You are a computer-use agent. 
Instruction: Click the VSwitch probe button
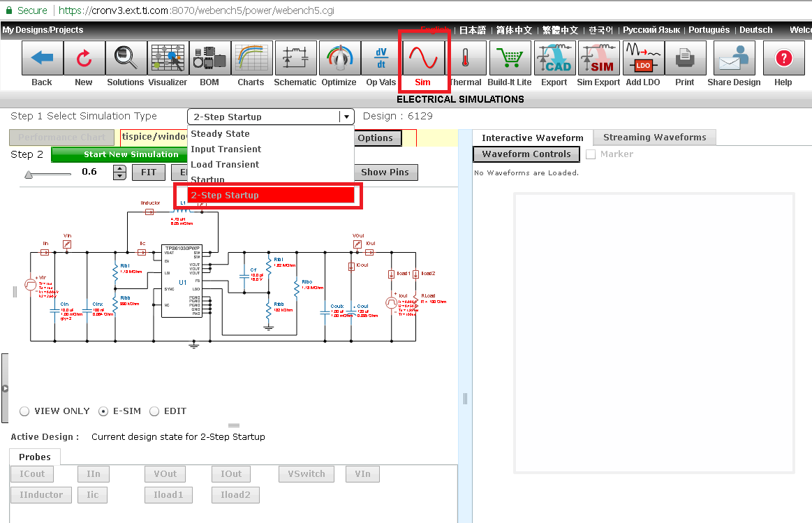coord(307,474)
